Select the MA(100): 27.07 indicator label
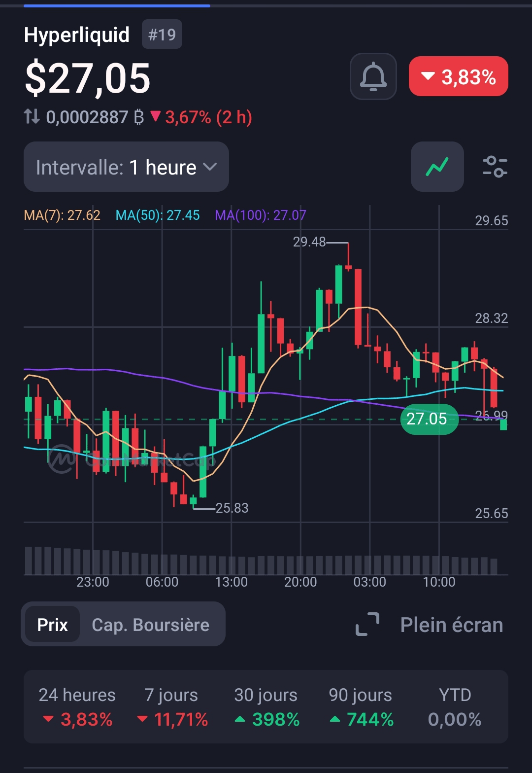The width and height of the screenshot is (532, 773). click(x=261, y=215)
